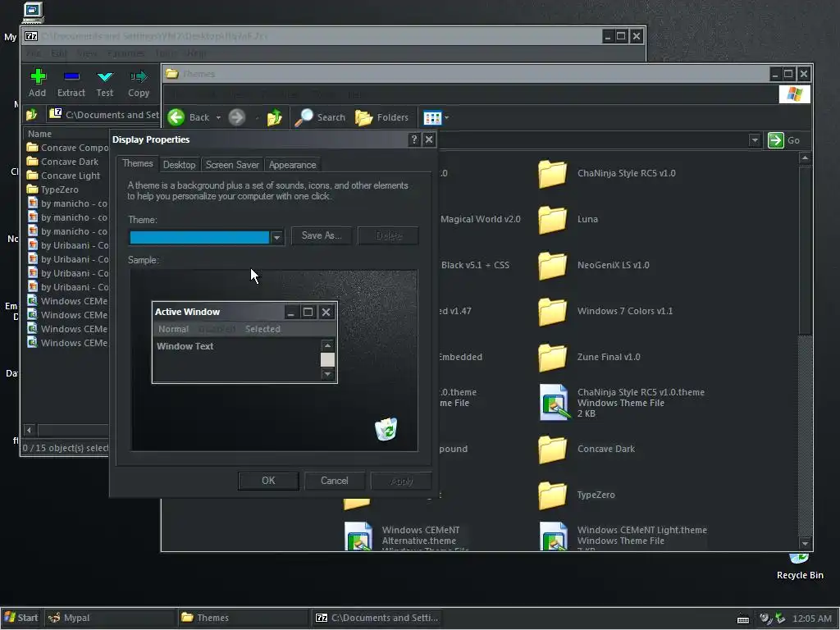840x630 pixels.
Task: Expand the Views button dropdown arrow
Action: tap(447, 117)
